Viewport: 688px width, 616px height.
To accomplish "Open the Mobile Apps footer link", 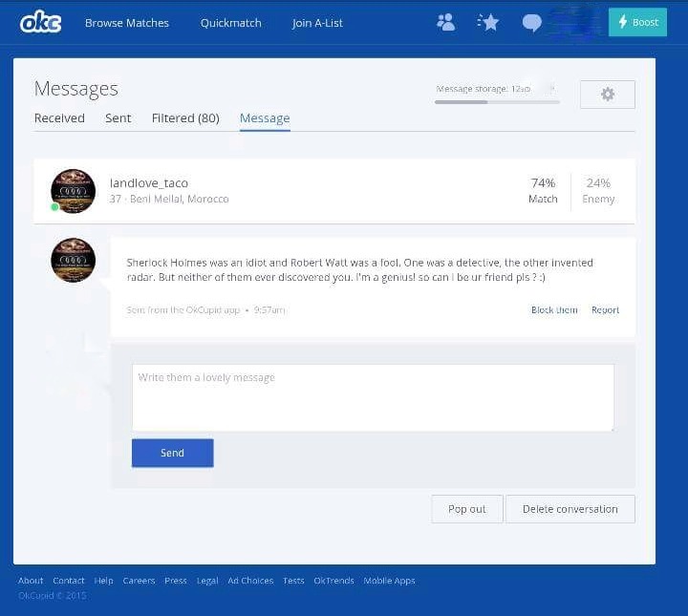I will click(x=389, y=581).
